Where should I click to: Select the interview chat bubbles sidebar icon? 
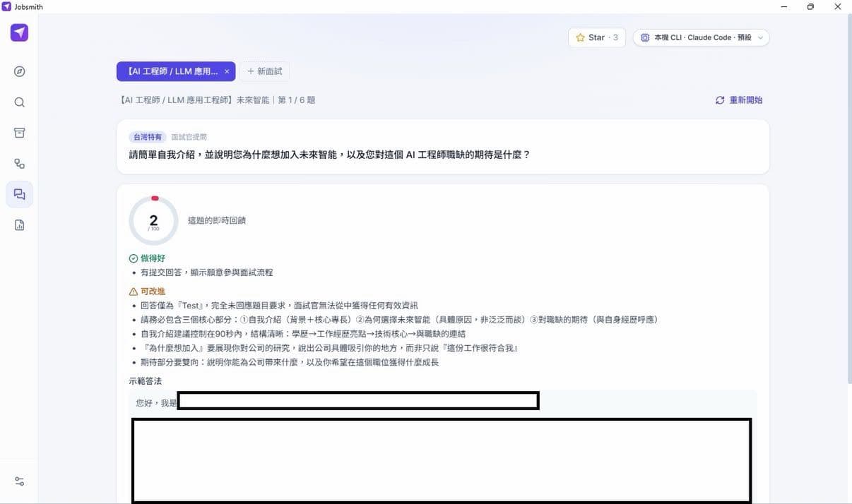point(20,194)
